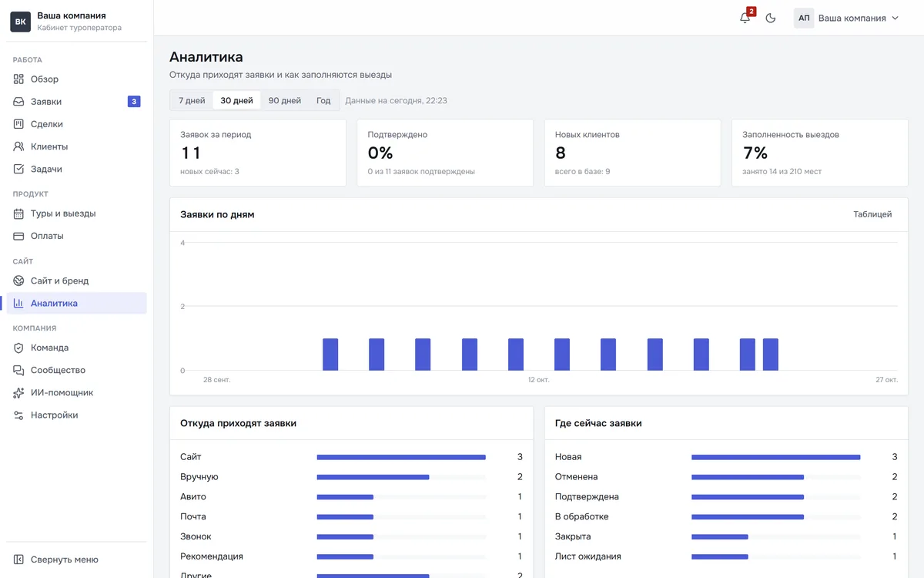Viewport: 924px width, 578px height.
Task: Open Туры и выезды section
Action: (x=76, y=213)
